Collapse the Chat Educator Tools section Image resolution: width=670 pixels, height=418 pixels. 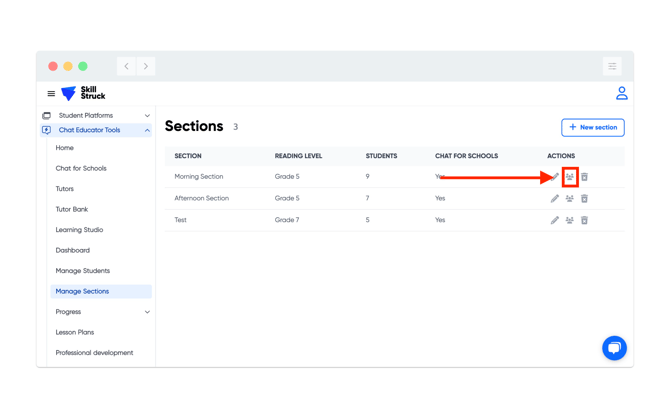(x=147, y=130)
